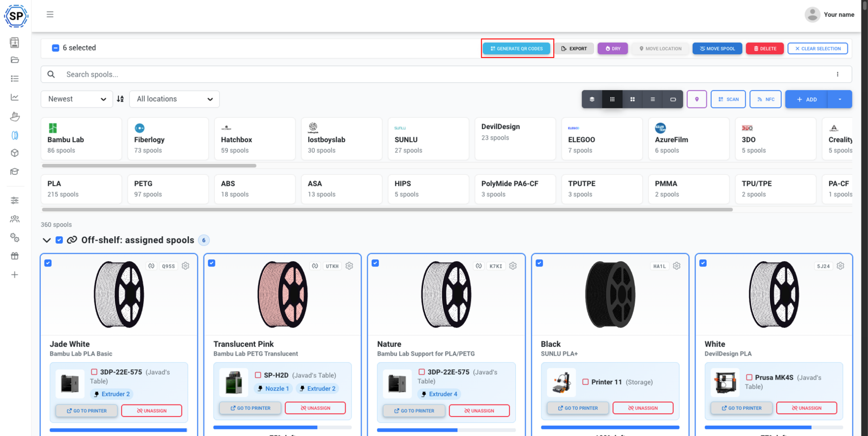Check the Printer 11 checkbox

pos(585,382)
